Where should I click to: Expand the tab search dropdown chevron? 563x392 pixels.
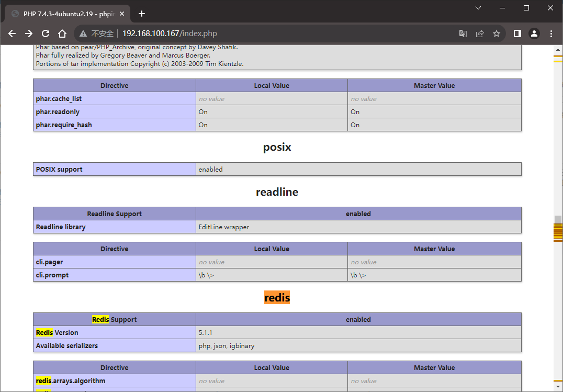click(478, 8)
